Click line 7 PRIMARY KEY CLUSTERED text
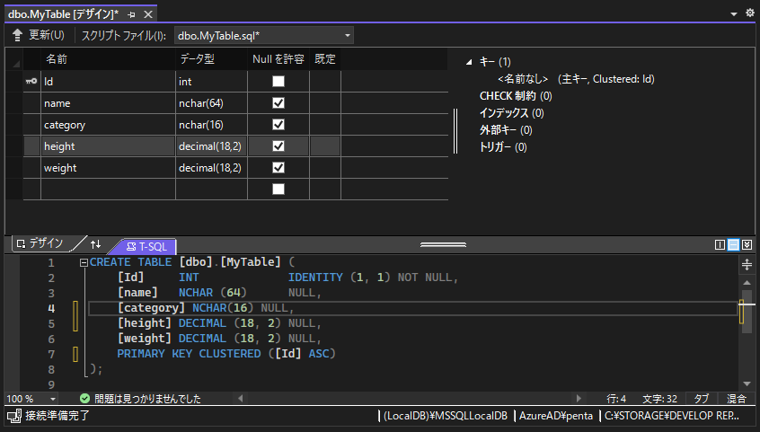The height and width of the screenshot is (432, 760). pos(226,353)
